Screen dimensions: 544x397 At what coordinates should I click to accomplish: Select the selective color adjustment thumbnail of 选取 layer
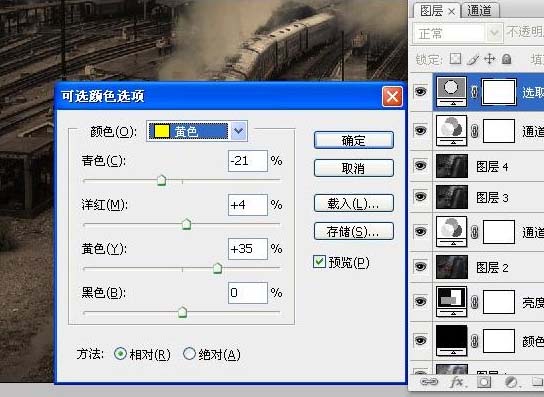coord(451,92)
